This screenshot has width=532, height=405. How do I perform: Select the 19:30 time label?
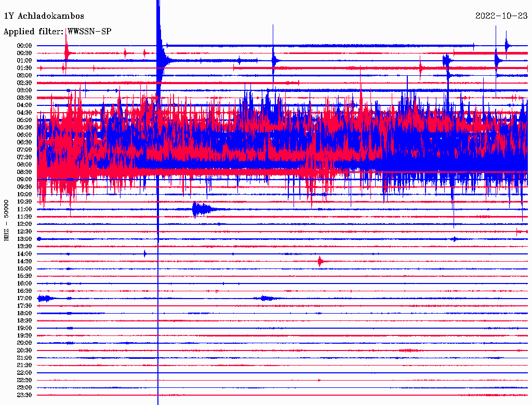click(x=24, y=336)
